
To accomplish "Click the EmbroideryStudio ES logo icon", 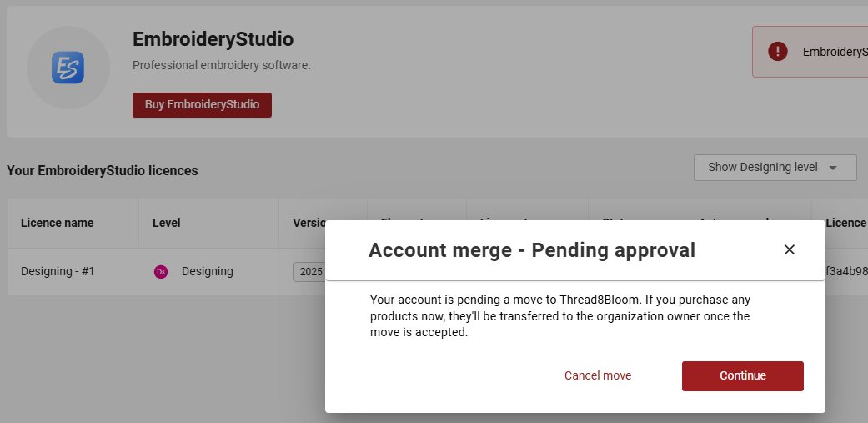I will (68, 68).
